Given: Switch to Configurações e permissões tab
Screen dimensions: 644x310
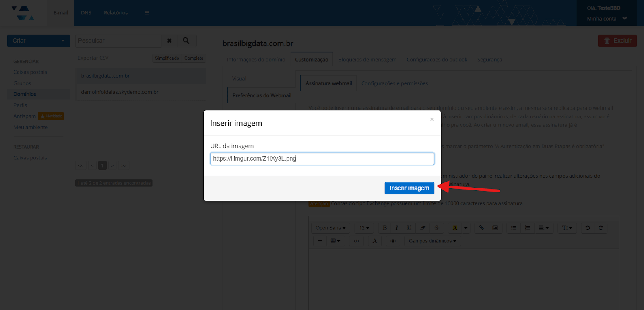Looking at the screenshot, I should click(x=394, y=83).
